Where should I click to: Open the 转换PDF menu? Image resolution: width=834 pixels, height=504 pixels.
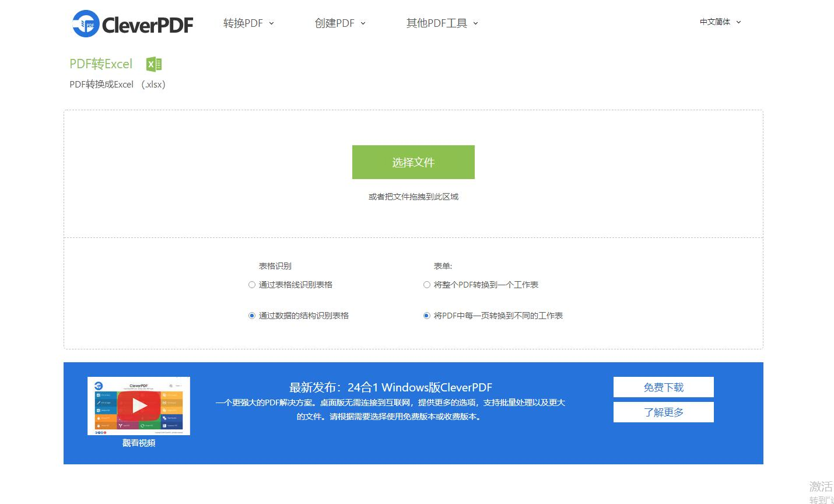point(248,23)
